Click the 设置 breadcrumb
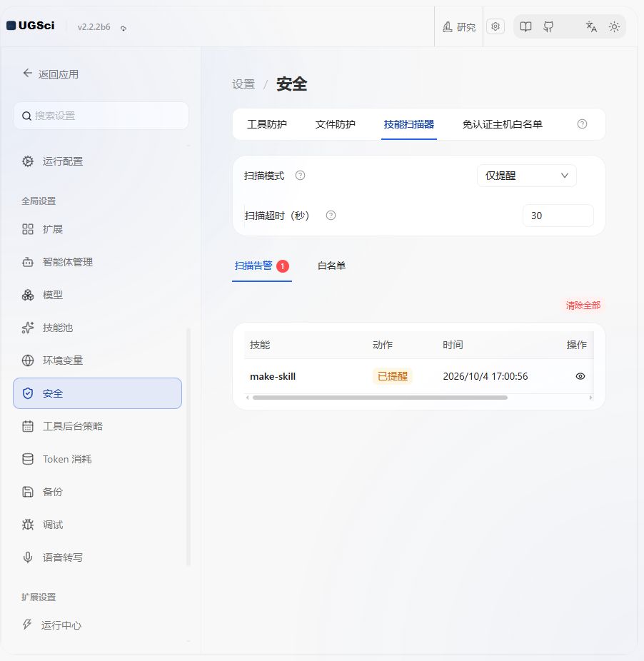Viewport: 644px width, 661px height. (x=243, y=84)
